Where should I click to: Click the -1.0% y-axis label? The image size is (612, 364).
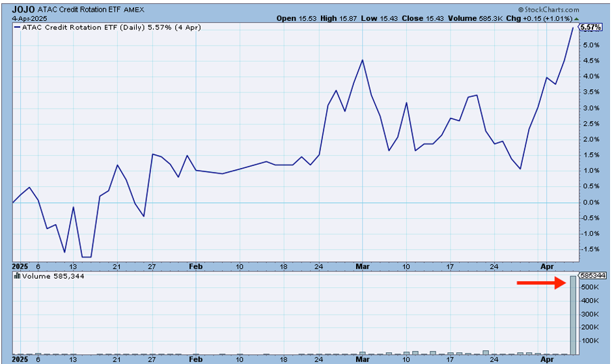coord(591,234)
